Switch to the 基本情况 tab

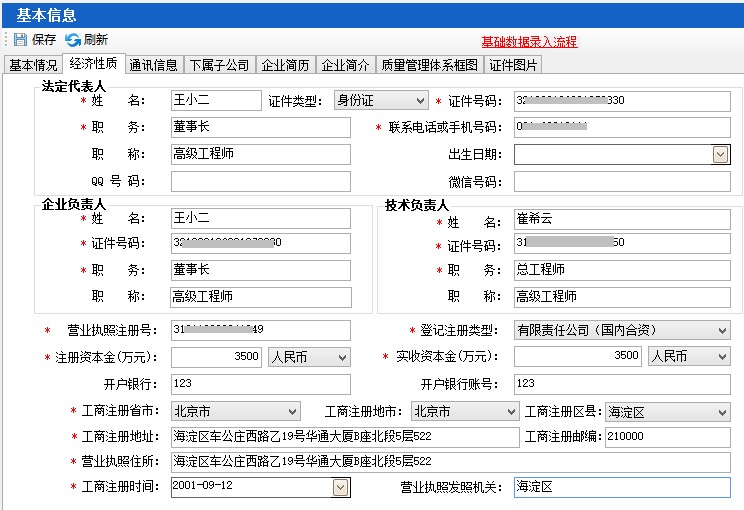(x=33, y=65)
